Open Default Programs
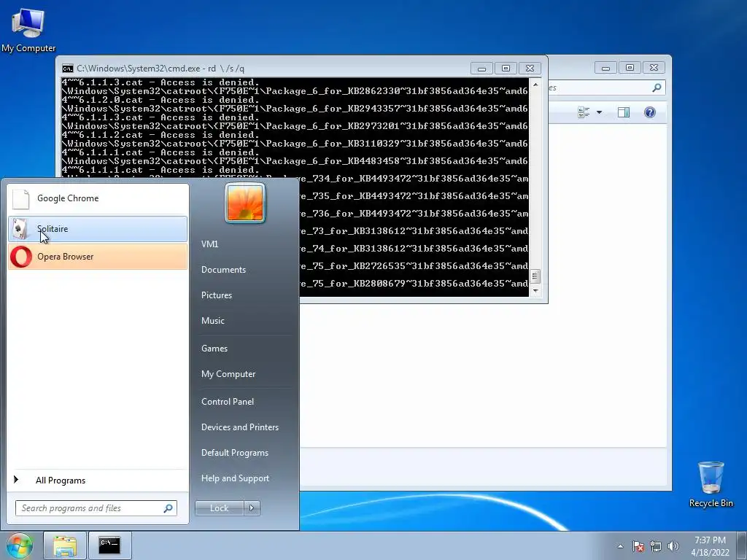747x560 pixels. point(234,453)
